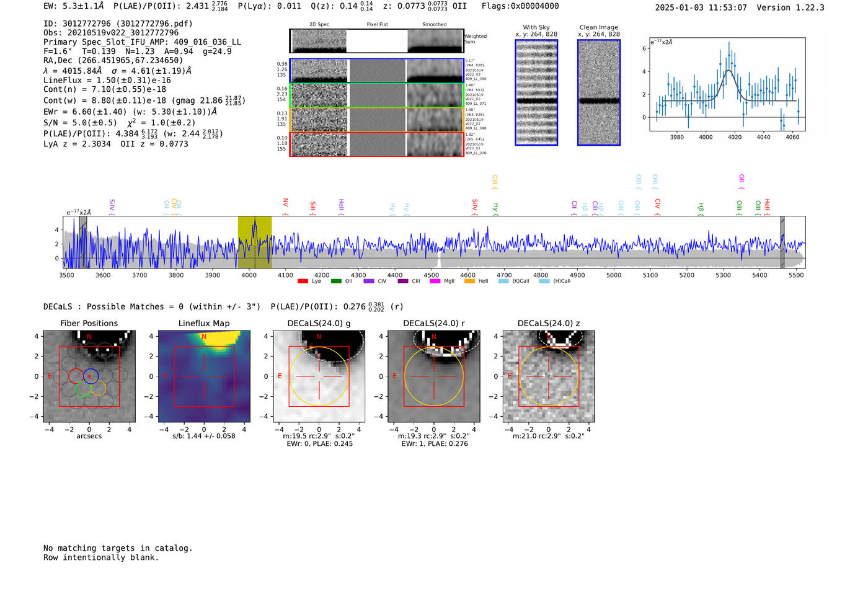Open the DECaLS(24.0) z image

548,376
